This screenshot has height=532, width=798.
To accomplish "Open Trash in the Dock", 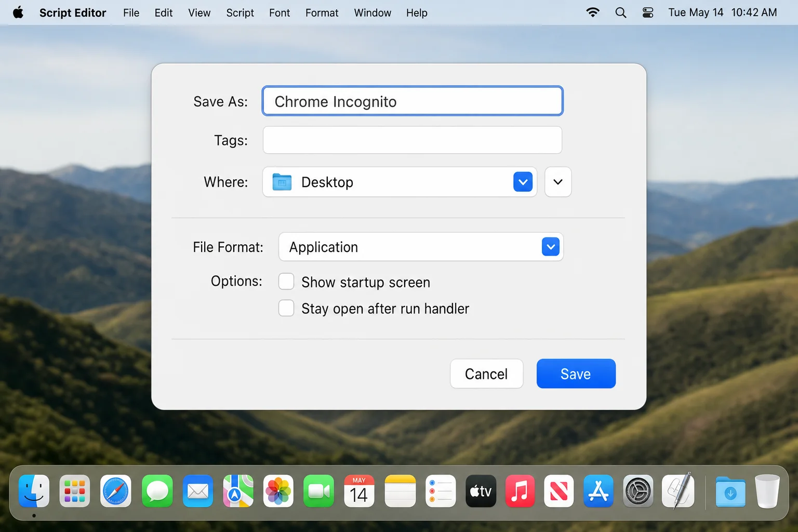I will click(767, 491).
